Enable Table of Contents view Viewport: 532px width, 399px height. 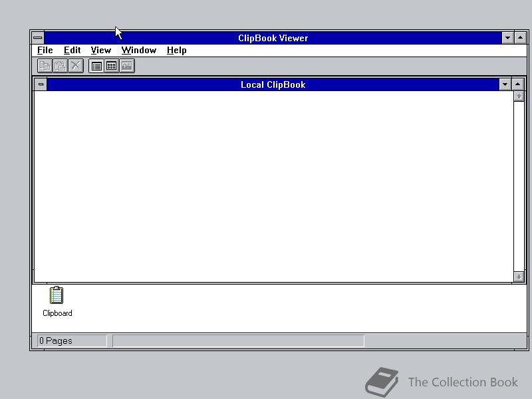(95, 65)
